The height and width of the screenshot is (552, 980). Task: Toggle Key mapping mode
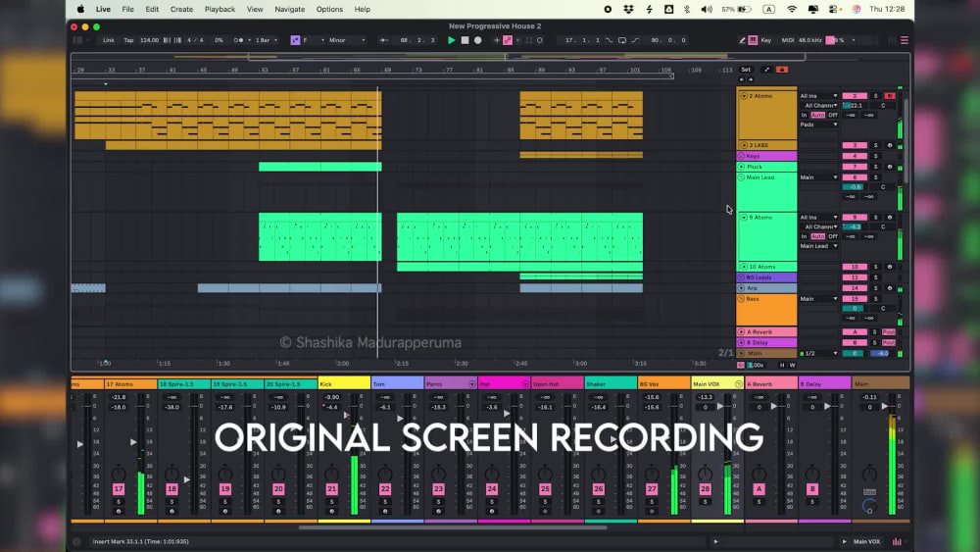click(x=765, y=40)
